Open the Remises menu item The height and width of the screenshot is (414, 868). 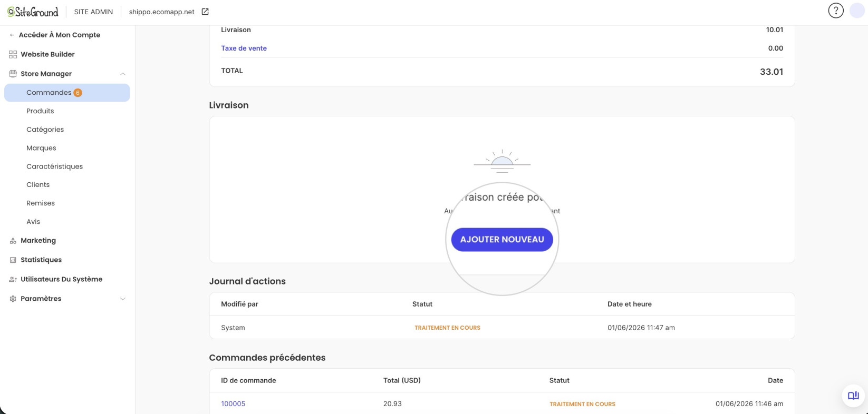[41, 203]
